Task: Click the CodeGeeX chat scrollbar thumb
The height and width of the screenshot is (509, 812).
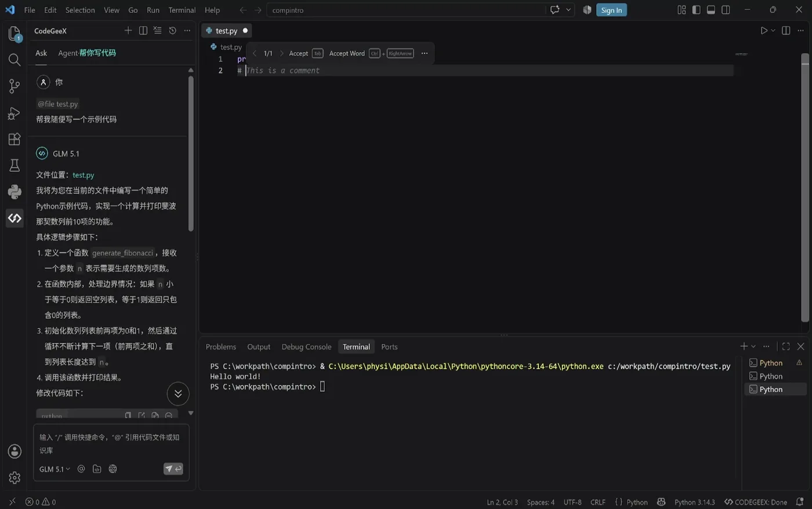Action: (191, 154)
